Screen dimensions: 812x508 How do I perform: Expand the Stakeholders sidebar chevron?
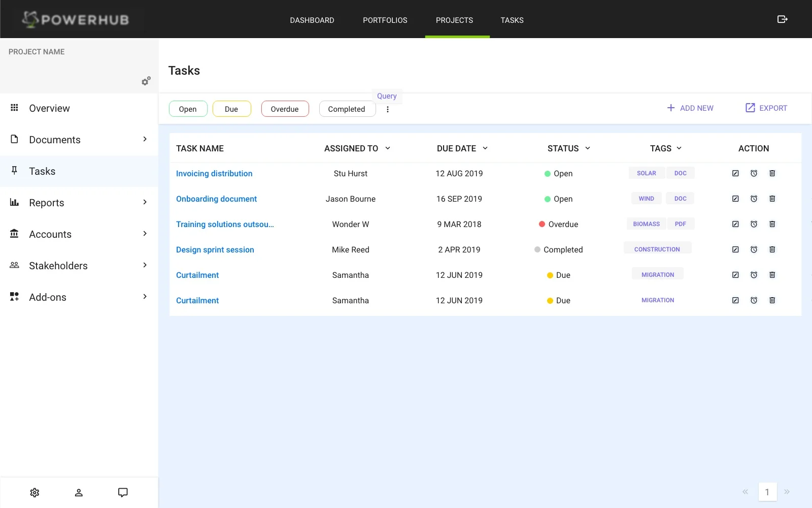point(145,265)
